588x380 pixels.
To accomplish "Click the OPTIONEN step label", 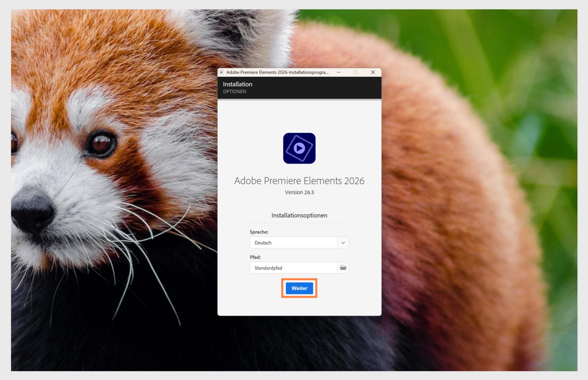I will point(234,92).
